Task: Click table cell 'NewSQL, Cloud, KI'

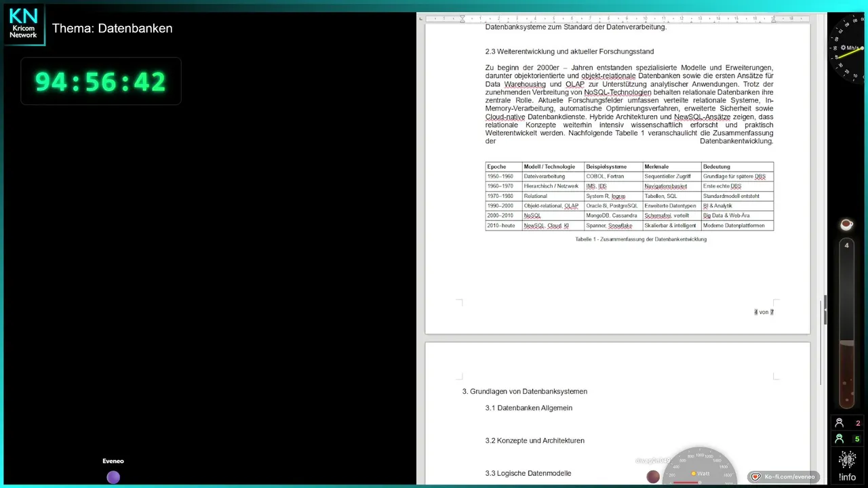Action: tap(553, 226)
